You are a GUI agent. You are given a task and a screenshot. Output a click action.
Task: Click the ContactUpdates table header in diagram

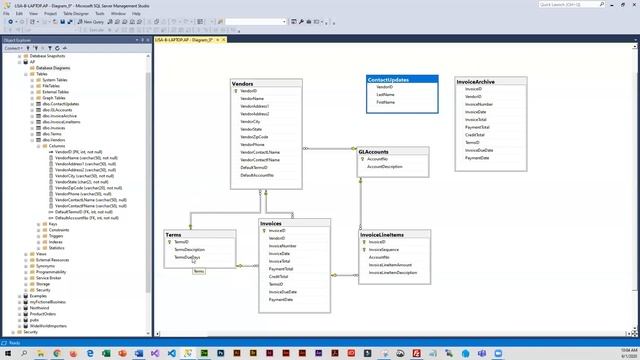tap(402, 80)
